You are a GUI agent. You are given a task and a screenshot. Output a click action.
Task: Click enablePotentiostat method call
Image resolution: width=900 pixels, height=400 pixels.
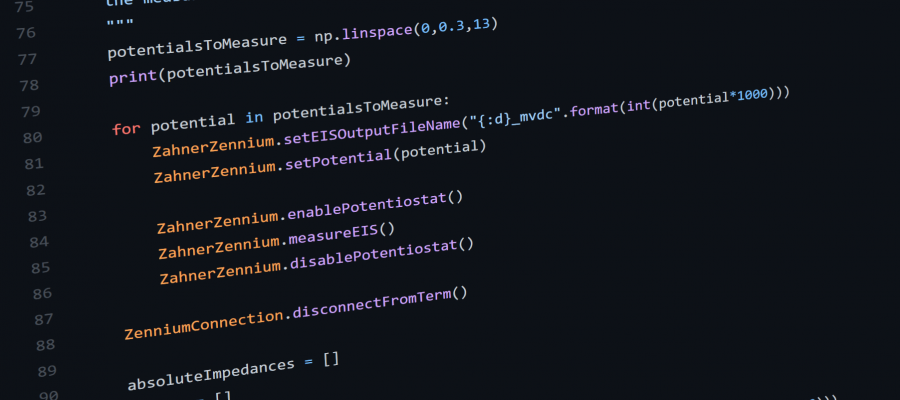[366, 207]
